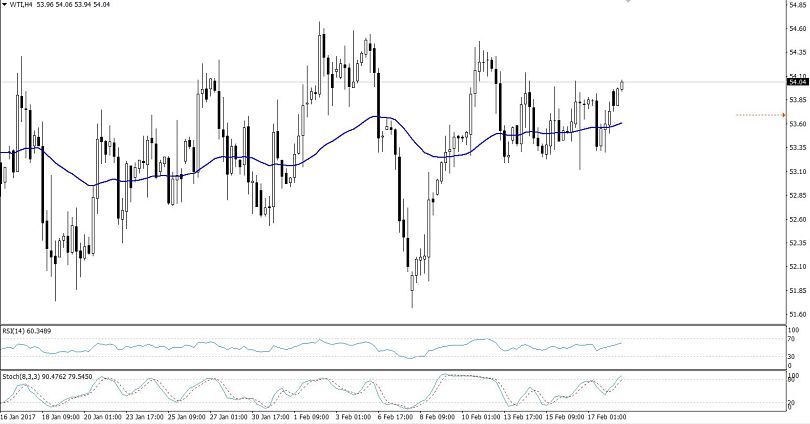Viewport: 810px width, 424px height.
Task: Click the 52.60 price axis label
Action: point(798,219)
